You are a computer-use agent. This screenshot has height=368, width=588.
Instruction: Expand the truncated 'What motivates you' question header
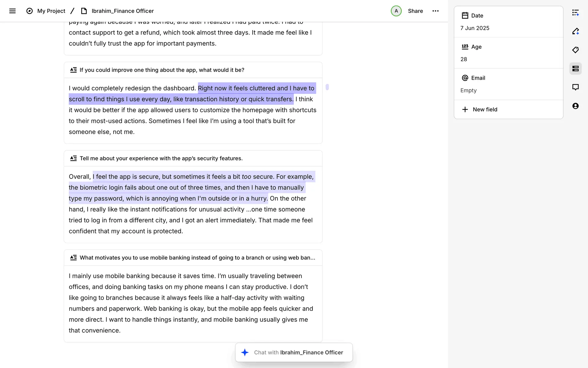tap(197, 258)
